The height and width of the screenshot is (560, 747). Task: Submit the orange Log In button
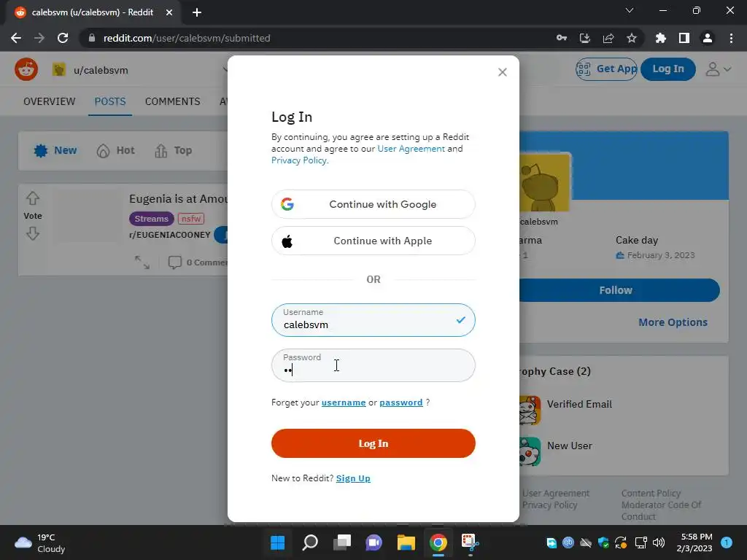tap(373, 443)
